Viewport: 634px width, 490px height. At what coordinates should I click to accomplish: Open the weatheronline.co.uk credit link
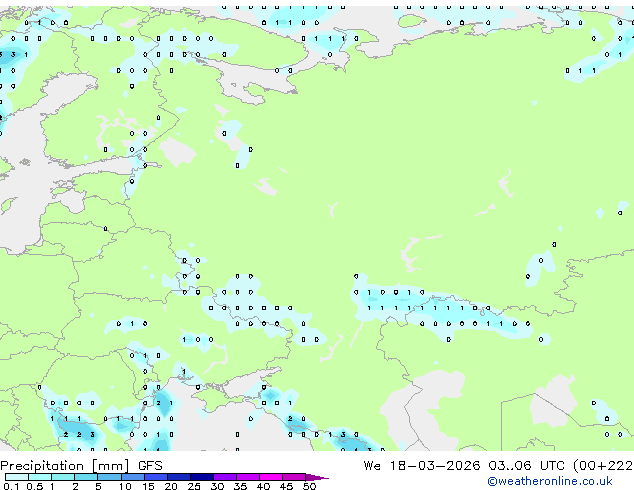pos(550,481)
